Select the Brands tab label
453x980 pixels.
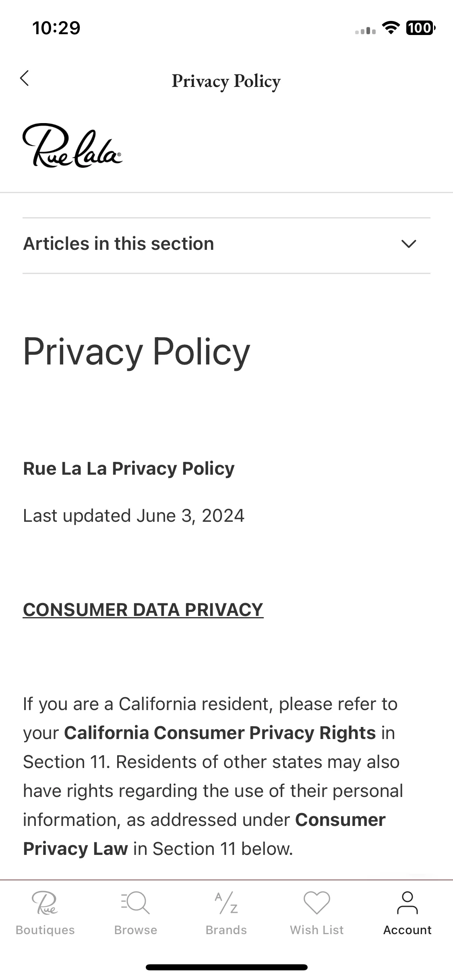[x=226, y=930]
